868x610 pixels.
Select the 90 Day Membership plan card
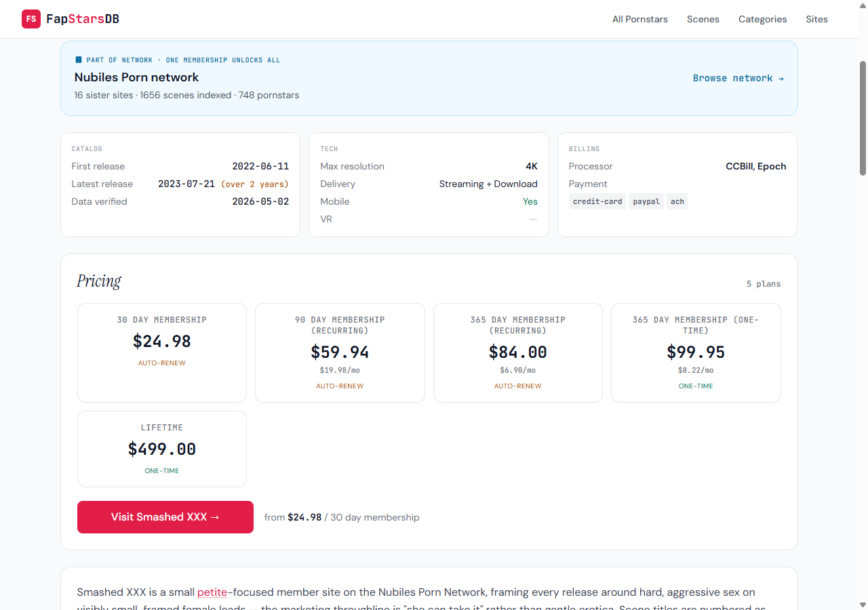340,352
